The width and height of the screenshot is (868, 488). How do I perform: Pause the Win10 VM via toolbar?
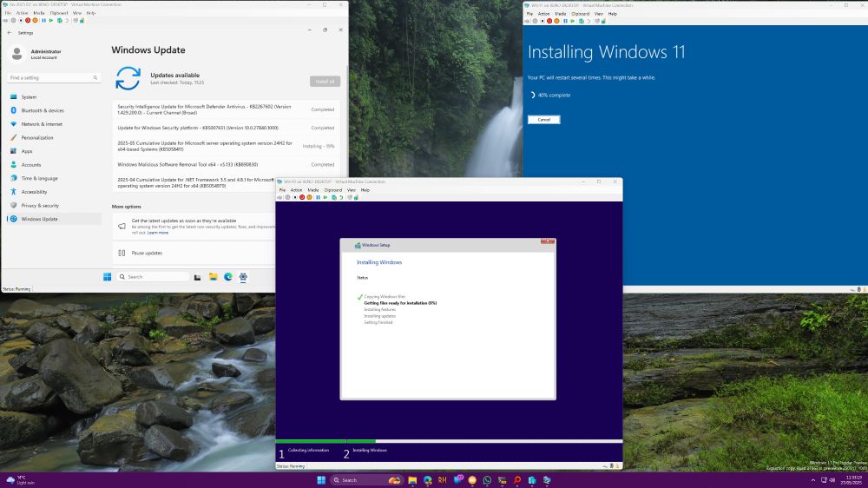(318, 197)
